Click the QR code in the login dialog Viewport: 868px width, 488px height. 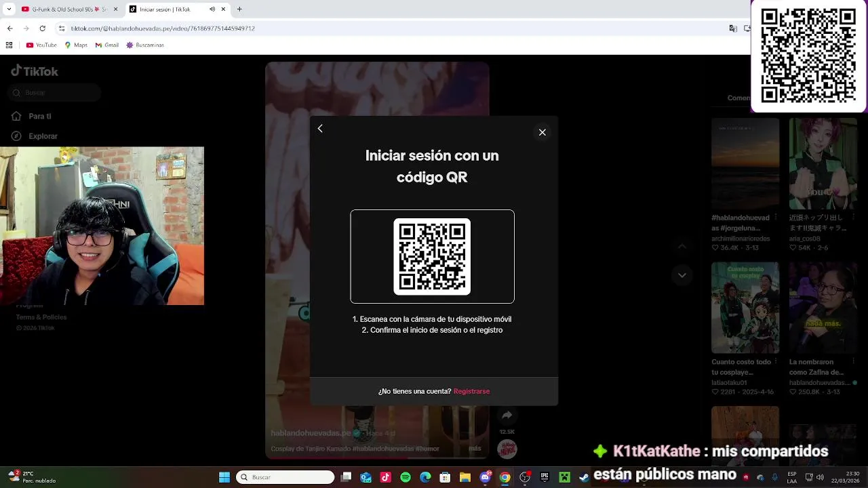[432, 256]
